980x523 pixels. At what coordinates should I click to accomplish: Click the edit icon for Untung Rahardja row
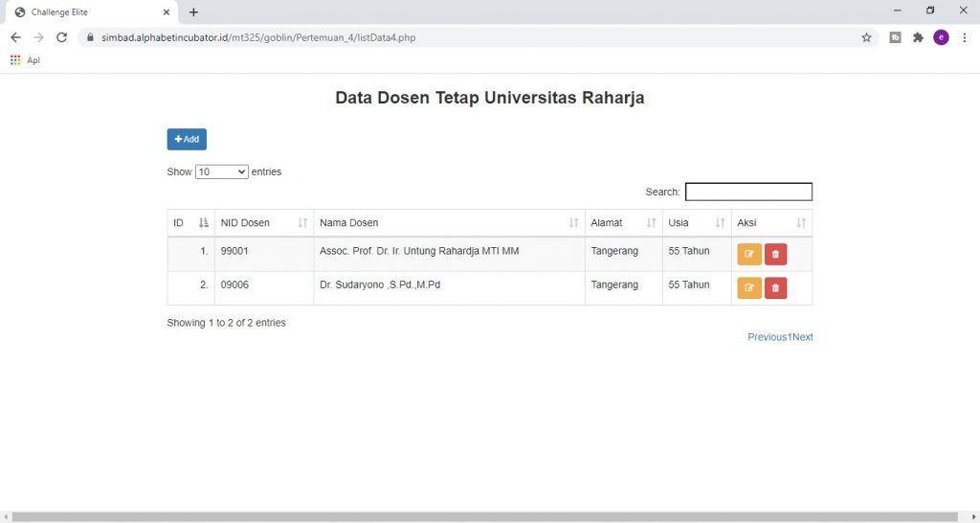click(748, 255)
